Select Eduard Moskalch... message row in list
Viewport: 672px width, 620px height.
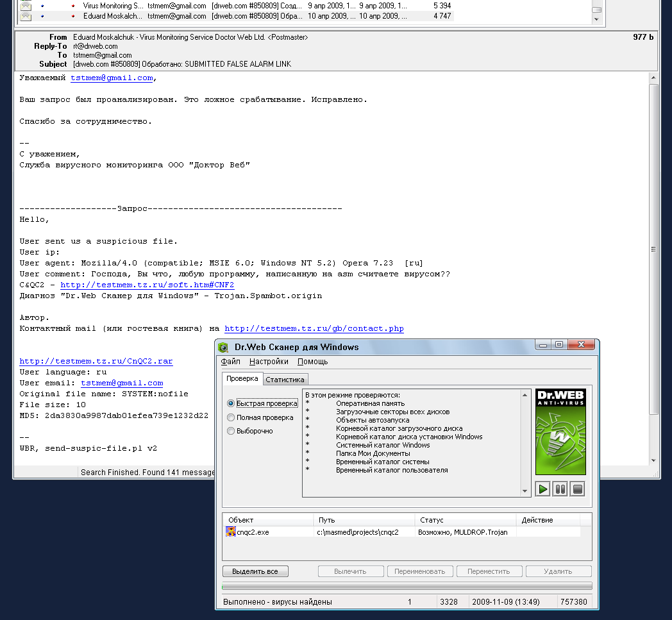point(236,16)
